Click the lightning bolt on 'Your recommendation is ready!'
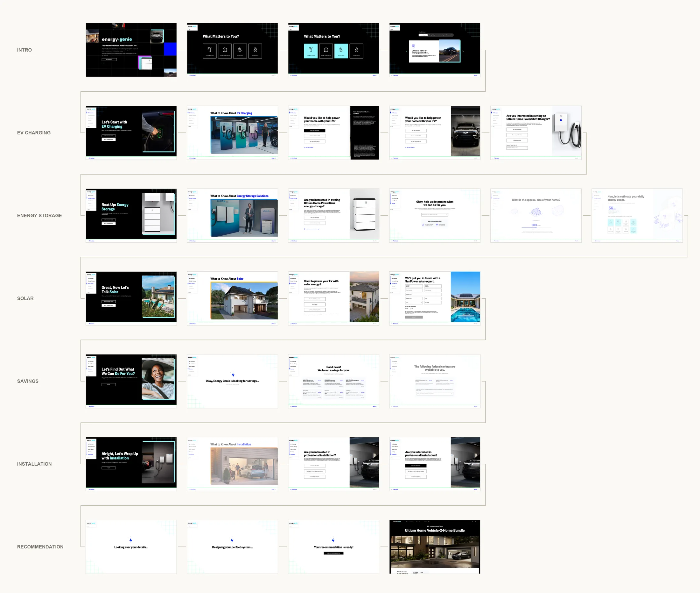 click(x=333, y=540)
